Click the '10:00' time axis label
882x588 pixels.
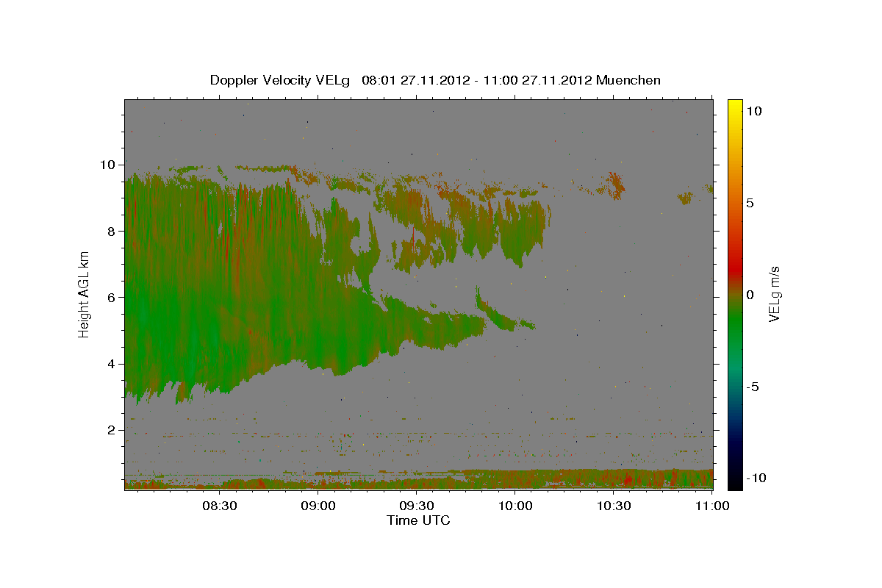click(x=514, y=506)
